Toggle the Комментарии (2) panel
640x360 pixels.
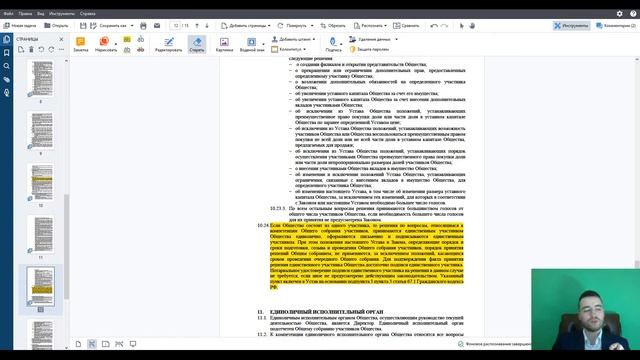pyautogui.click(x=616, y=26)
